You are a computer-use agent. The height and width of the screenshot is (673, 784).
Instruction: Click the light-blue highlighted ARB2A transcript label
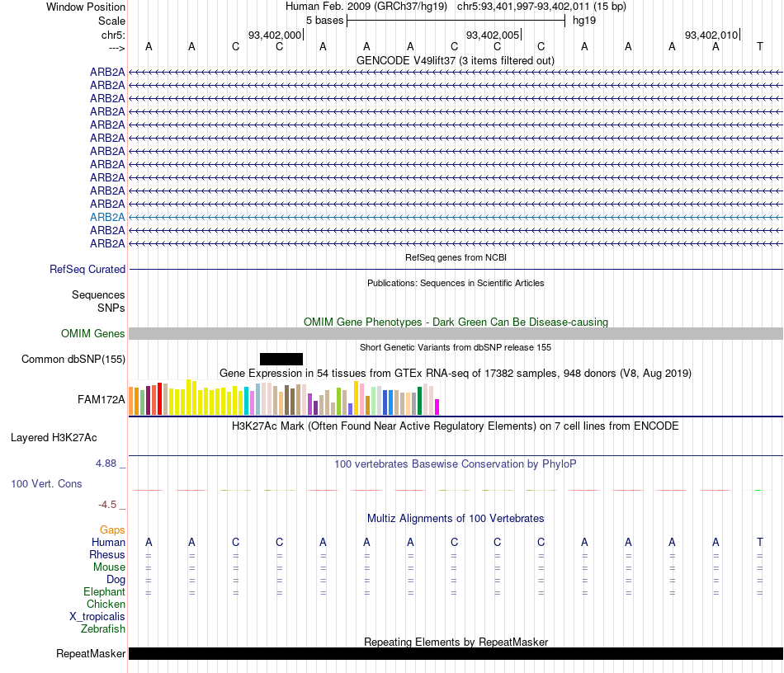(x=107, y=218)
